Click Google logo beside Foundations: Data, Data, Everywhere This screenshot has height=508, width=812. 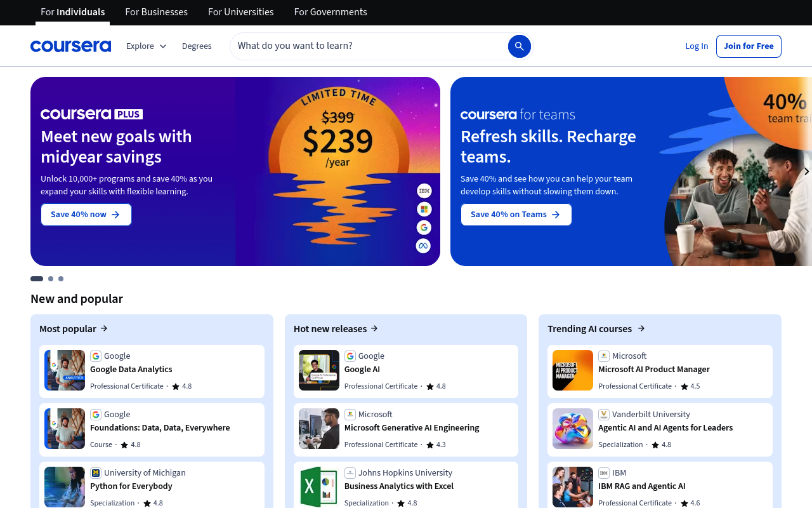pyautogui.click(x=96, y=415)
